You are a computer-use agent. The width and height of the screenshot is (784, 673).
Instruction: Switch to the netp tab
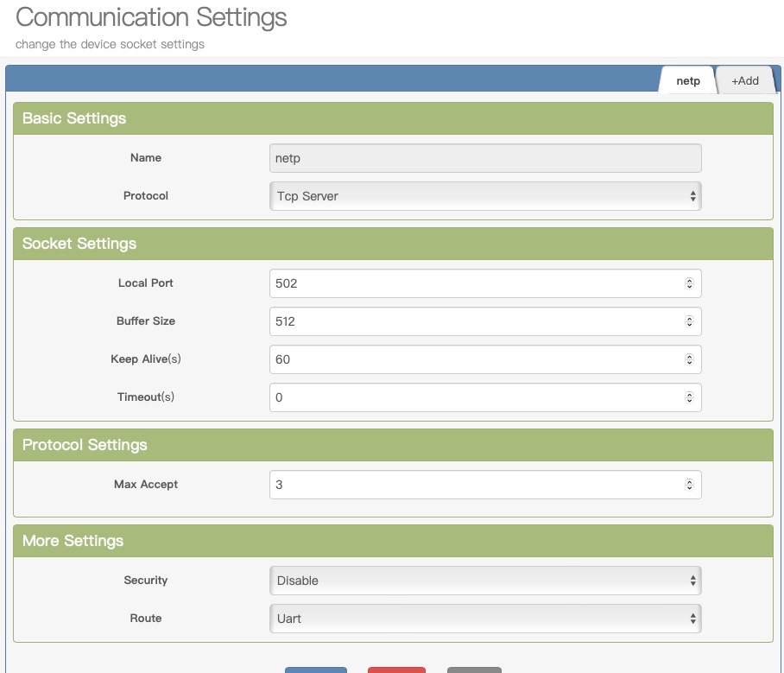point(687,80)
